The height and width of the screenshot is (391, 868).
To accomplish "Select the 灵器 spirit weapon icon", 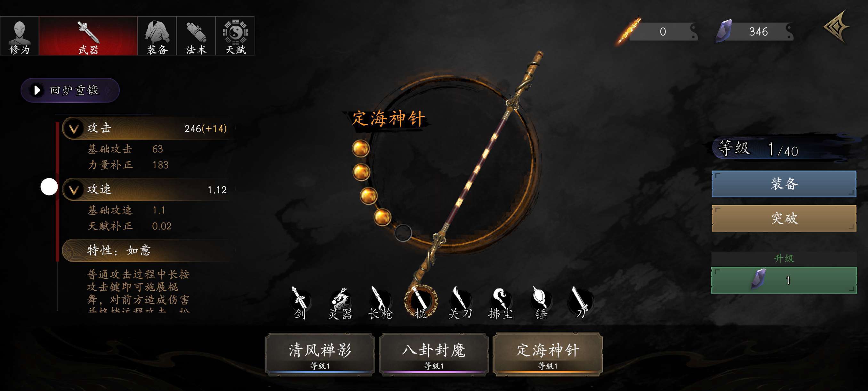I will click(340, 303).
